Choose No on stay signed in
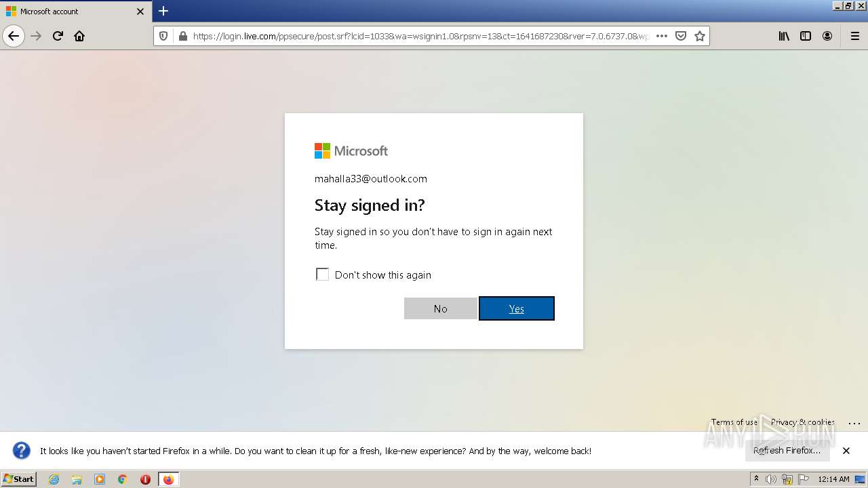868x488 pixels. point(441,308)
